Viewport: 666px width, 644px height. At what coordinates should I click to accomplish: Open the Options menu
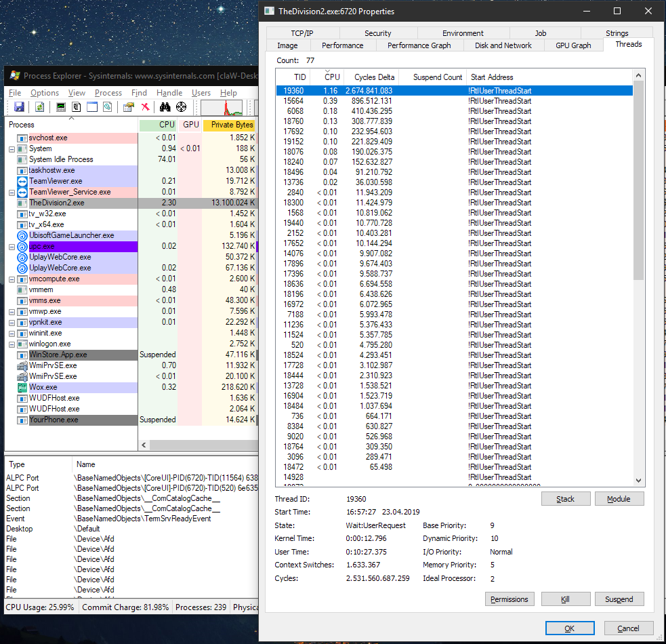coord(45,93)
